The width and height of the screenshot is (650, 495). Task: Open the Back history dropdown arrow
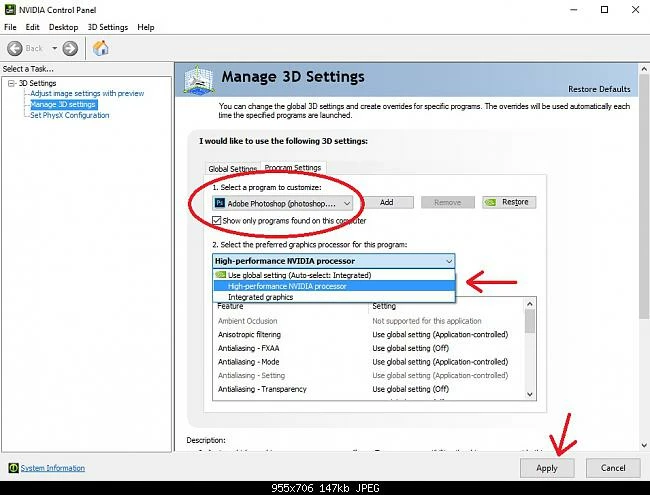point(54,49)
